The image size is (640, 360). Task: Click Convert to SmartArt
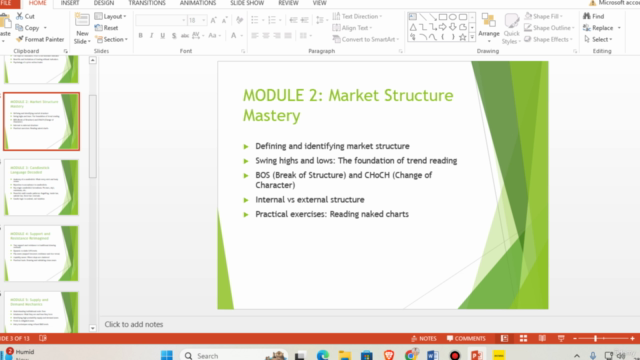coord(366,39)
